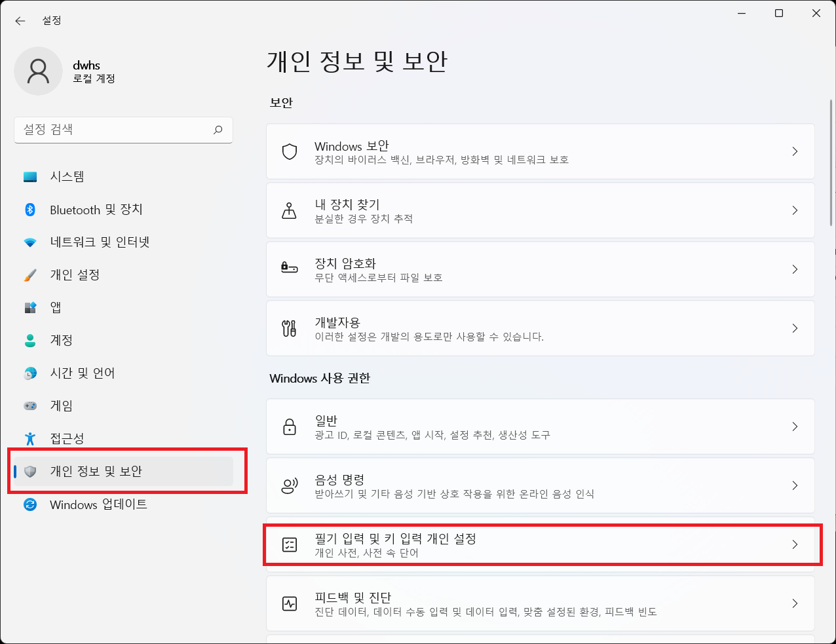
Task: Click 필기 입력 및 키 입력 개인 설정 title
Action: coord(396,539)
